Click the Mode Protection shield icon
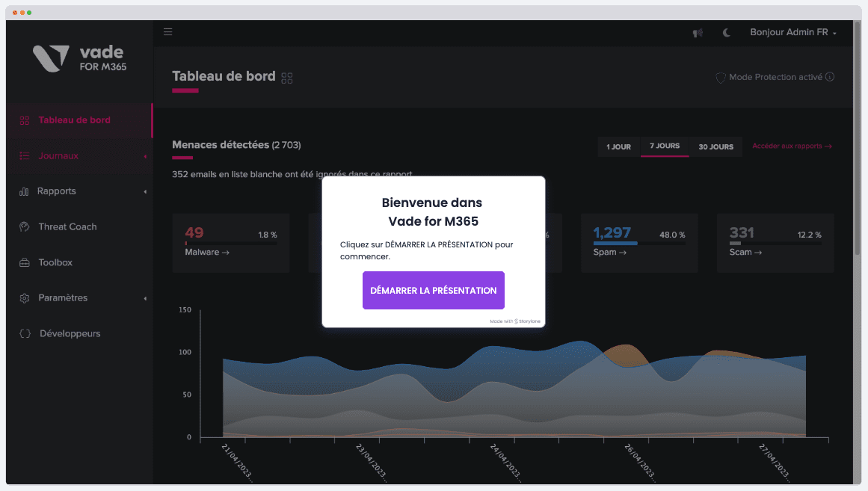The width and height of the screenshot is (868, 491). 720,78
